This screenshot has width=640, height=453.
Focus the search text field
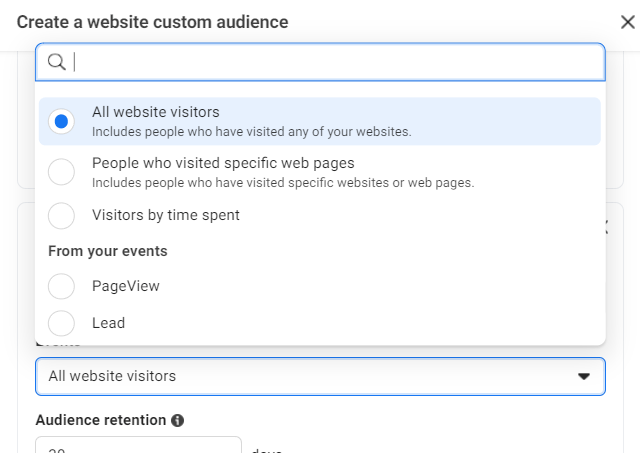[330, 62]
